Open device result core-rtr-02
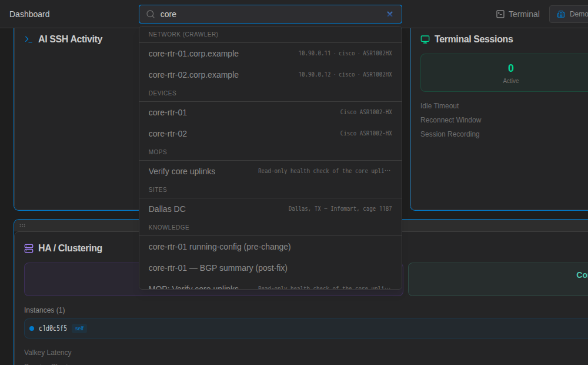 point(270,134)
